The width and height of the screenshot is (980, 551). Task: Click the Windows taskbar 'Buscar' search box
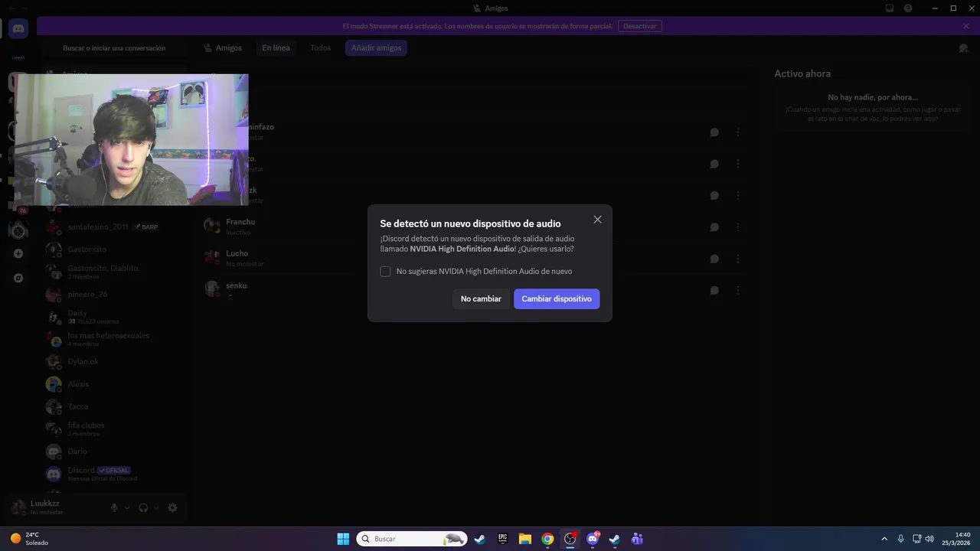(x=412, y=539)
